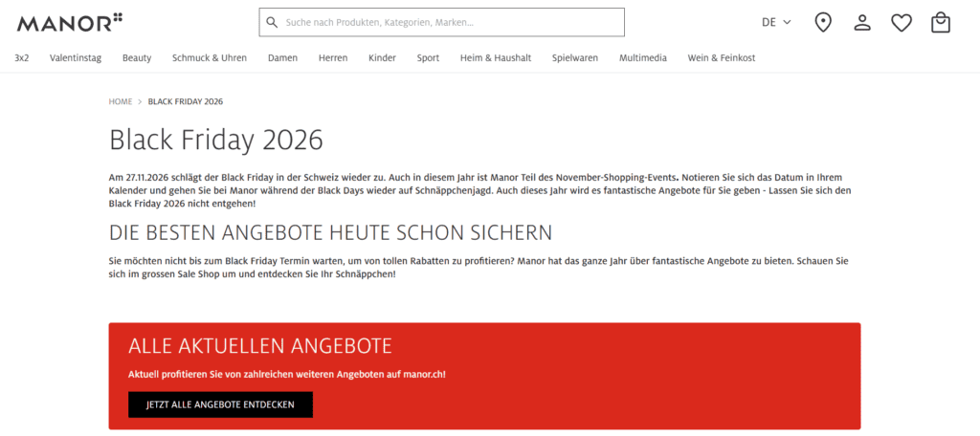980x436 pixels.
Task: Open the Wein & Feinkost category
Action: 722,58
